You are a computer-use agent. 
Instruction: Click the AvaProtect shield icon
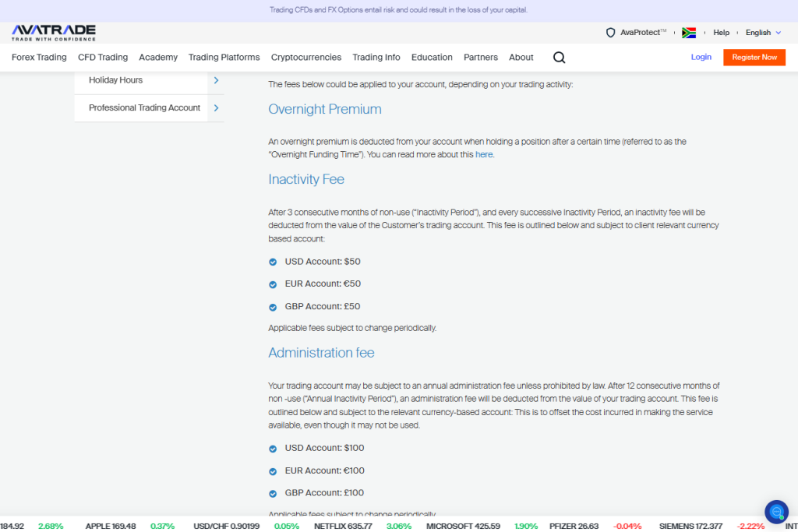click(x=610, y=33)
